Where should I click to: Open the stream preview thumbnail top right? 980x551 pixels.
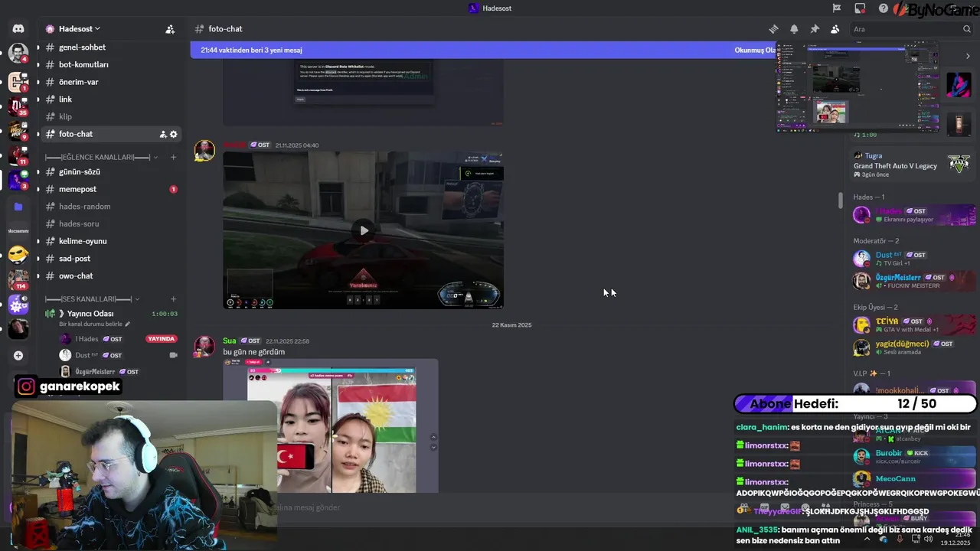857,86
